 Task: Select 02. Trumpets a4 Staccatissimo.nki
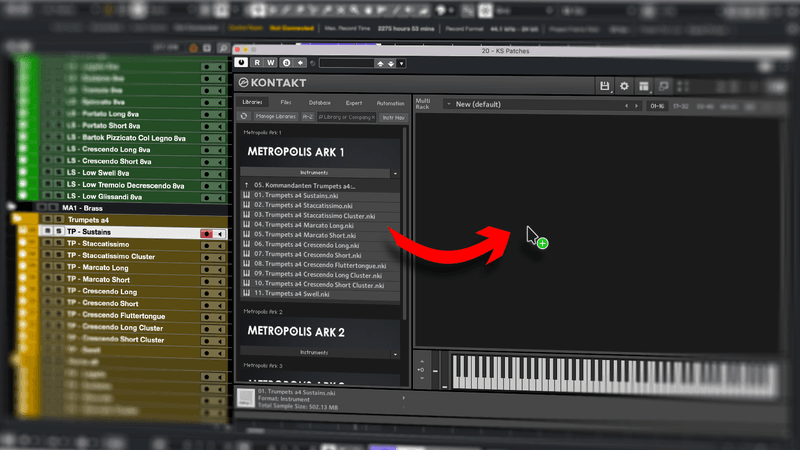tap(320, 205)
